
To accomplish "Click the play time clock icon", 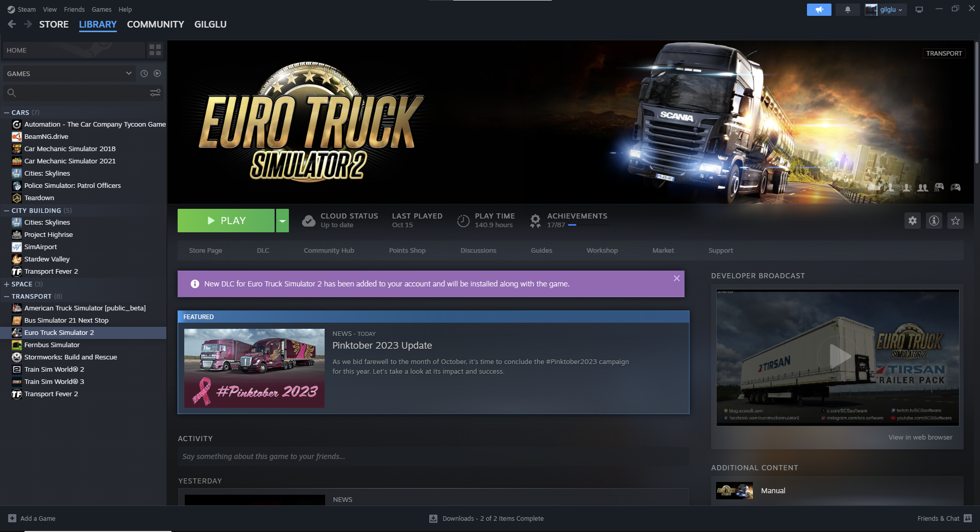I will 463,221.
